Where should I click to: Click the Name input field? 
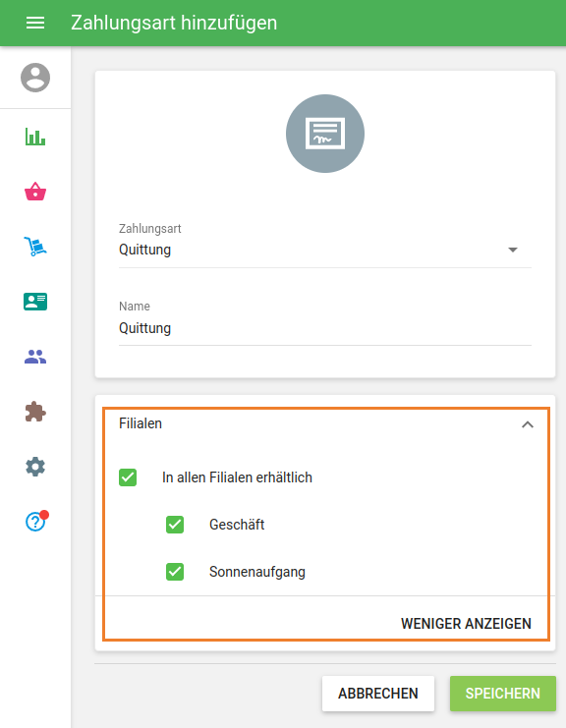coord(325,328)
